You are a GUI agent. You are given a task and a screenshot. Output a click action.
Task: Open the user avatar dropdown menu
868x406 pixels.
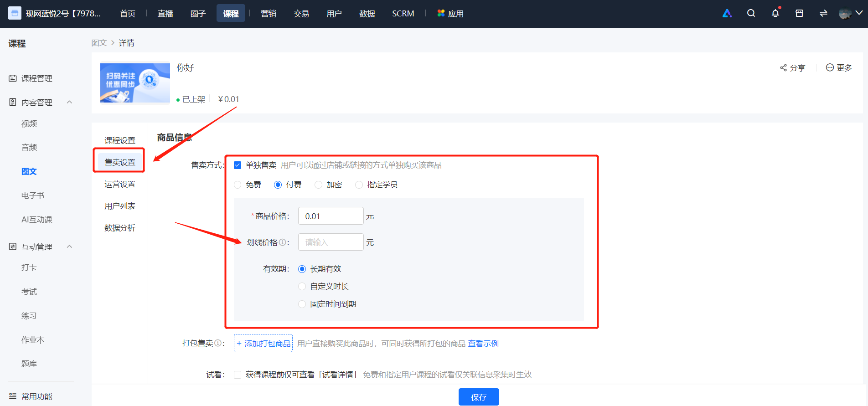pyautogui.click(x=851, y=13)
